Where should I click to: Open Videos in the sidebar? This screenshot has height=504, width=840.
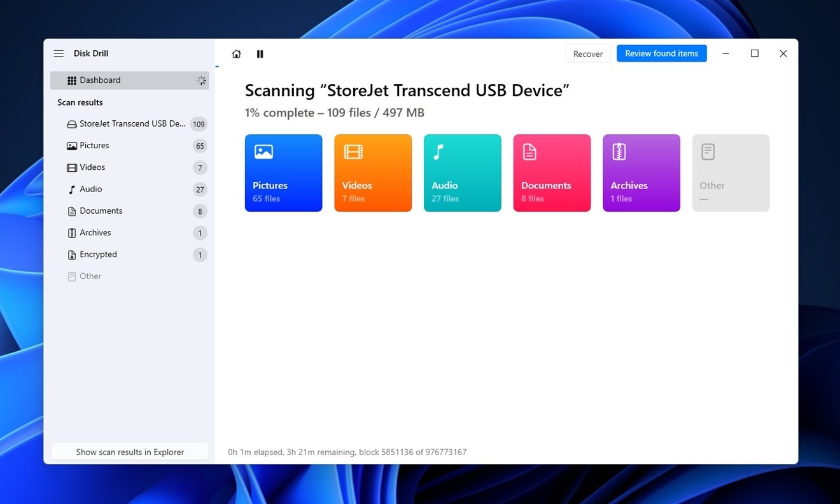pos(130,167)
